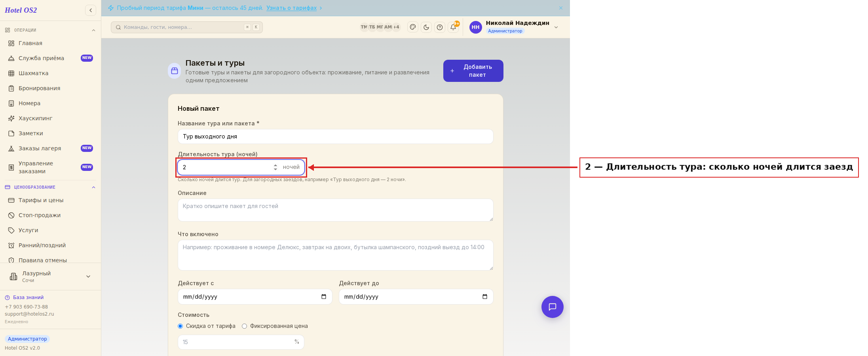The height and width of the screenshot is (356, 868).
Task: Open Заказы лагеря in sidebar
Action: [50, 148]
